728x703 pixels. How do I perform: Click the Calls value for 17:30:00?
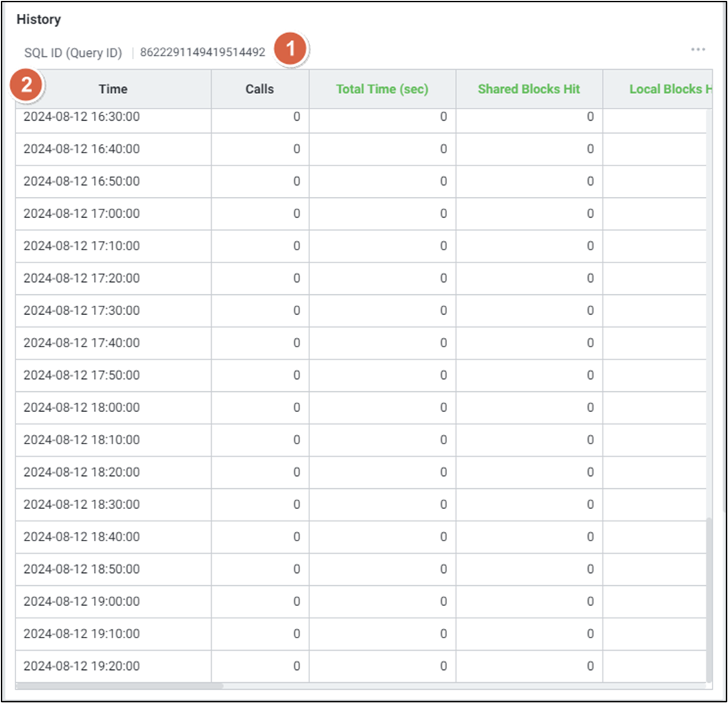pyautogui.click(x=296, y=311)
